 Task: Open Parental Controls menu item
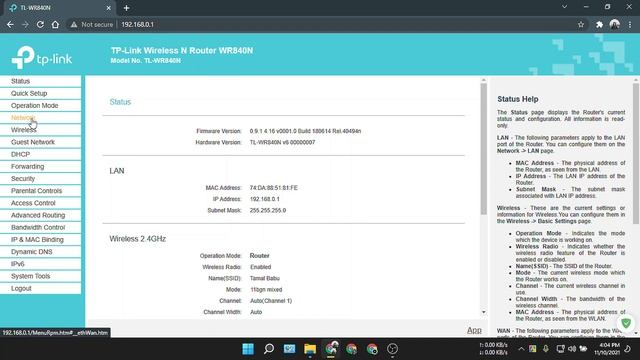[41, 191]
